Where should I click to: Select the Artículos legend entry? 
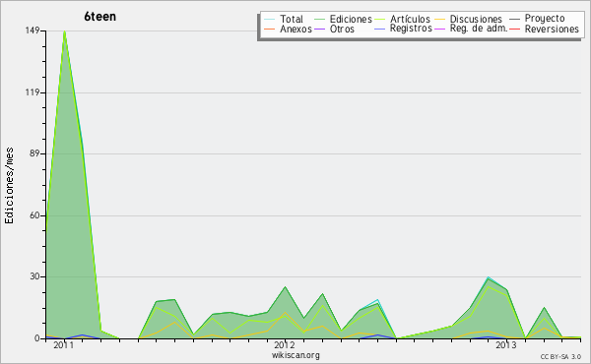(403, 19)
